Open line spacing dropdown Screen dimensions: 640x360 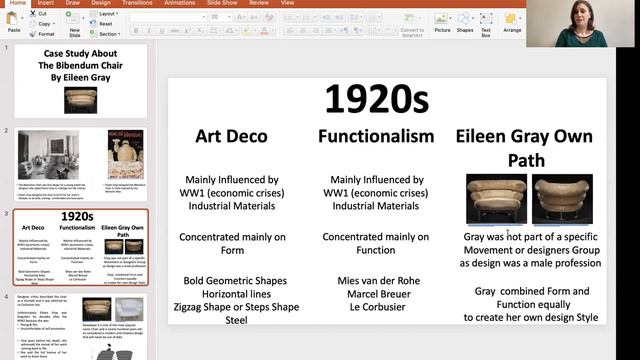pyautogui.click(x=361, y=18)
